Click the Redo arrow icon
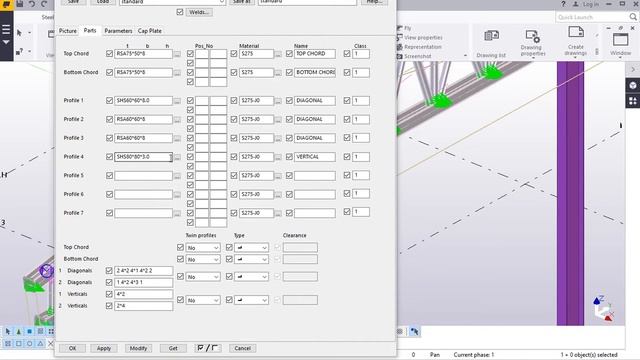 [44, 4]
